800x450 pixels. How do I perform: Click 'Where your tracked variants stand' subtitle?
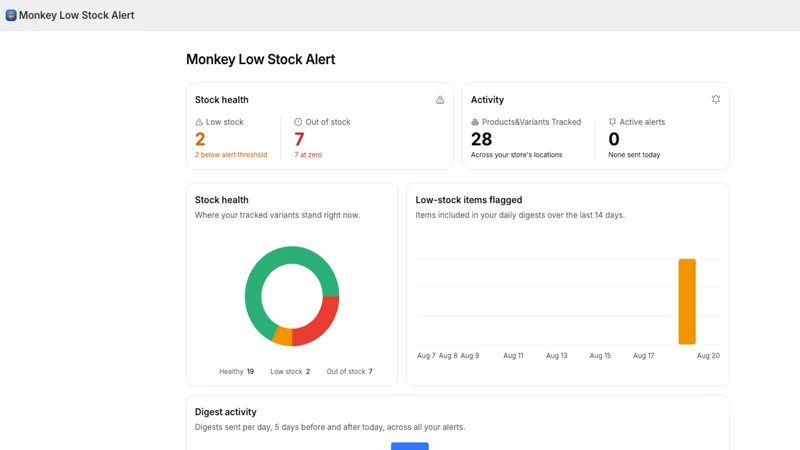pyautogui.click(x=277, y=215)
